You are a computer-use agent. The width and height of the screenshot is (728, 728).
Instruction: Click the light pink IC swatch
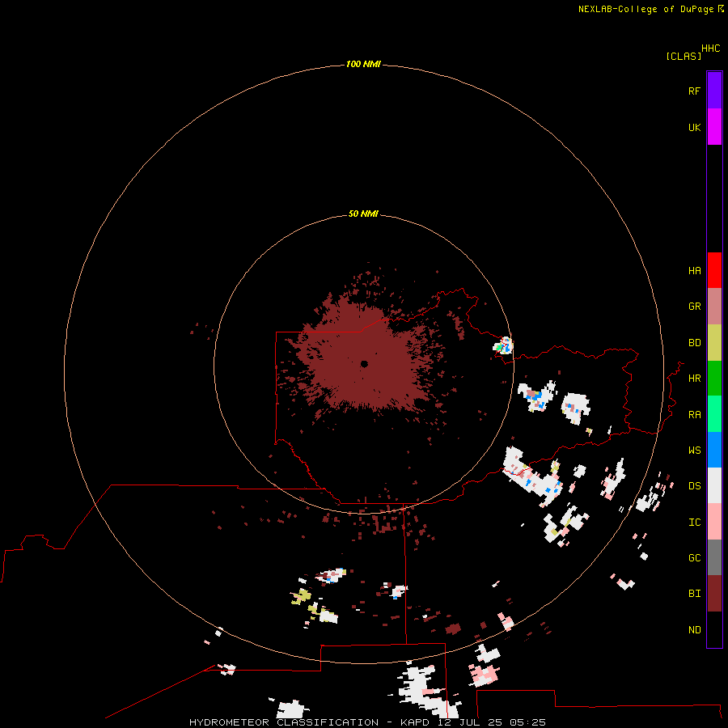pos(714,522)
